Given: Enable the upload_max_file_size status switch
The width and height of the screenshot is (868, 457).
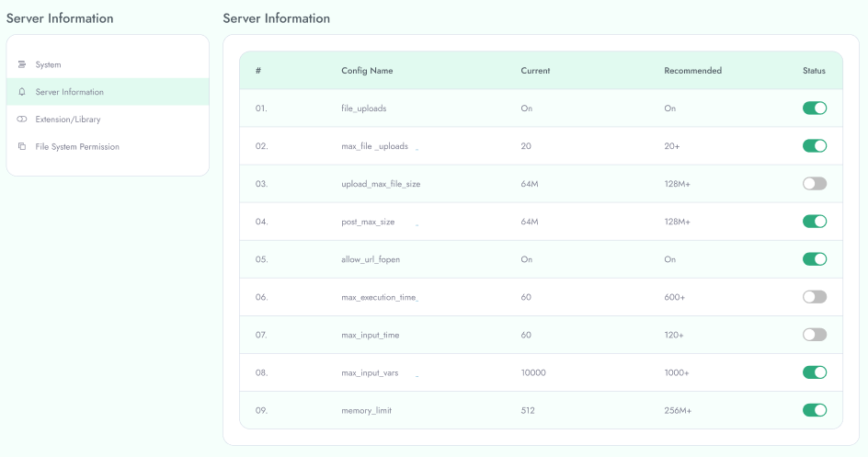Looking at the screenshot, I should click(815, 184).
